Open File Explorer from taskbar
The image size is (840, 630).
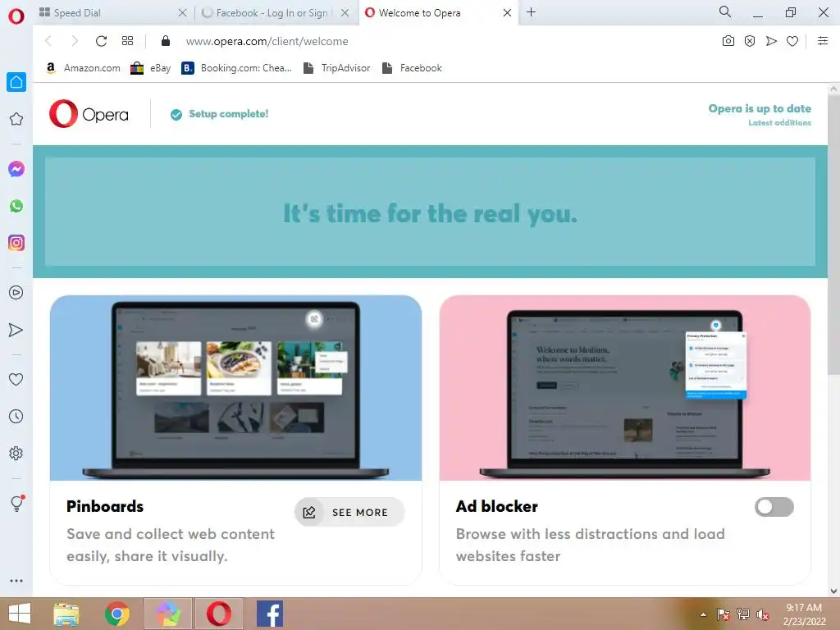66,614
